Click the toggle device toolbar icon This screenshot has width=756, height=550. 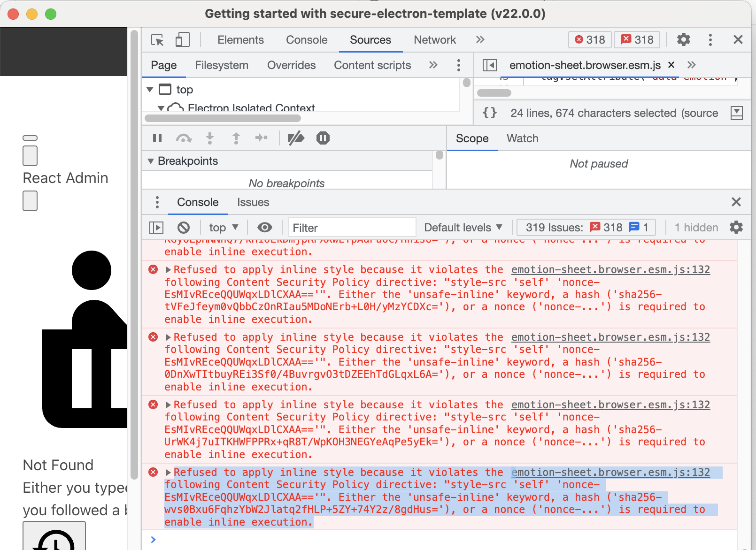[x=183, y=39]
